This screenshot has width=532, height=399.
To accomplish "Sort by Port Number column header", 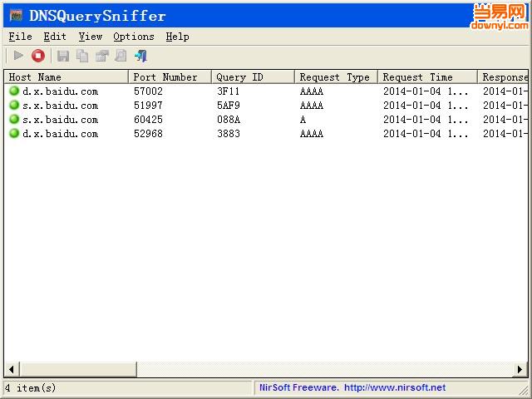I will pyautogui.click(x=169, y=77).
